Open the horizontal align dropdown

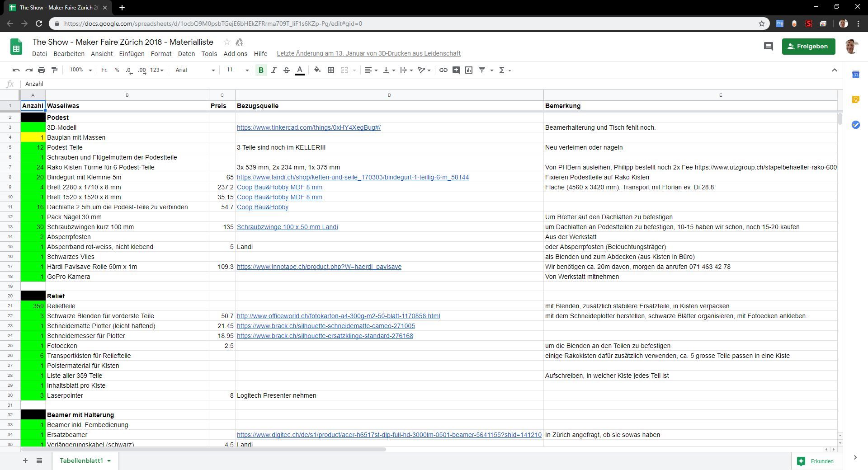pos(371,70)
